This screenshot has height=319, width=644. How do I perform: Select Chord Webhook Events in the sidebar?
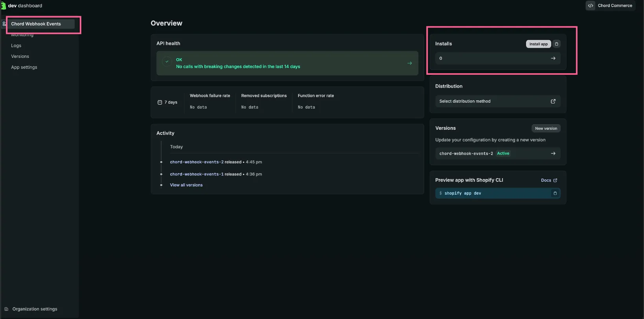(x=41, y=24)
